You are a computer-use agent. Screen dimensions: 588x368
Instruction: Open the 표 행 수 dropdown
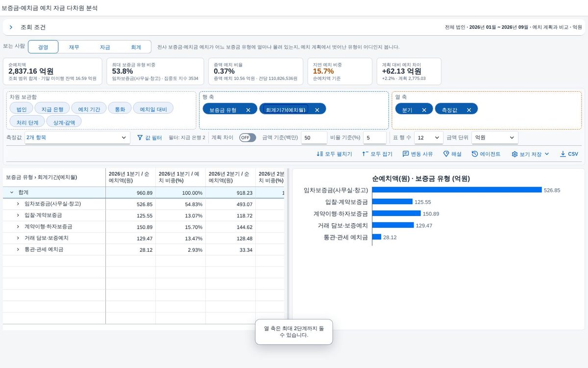pyautogui.click(x=429, y=138)
